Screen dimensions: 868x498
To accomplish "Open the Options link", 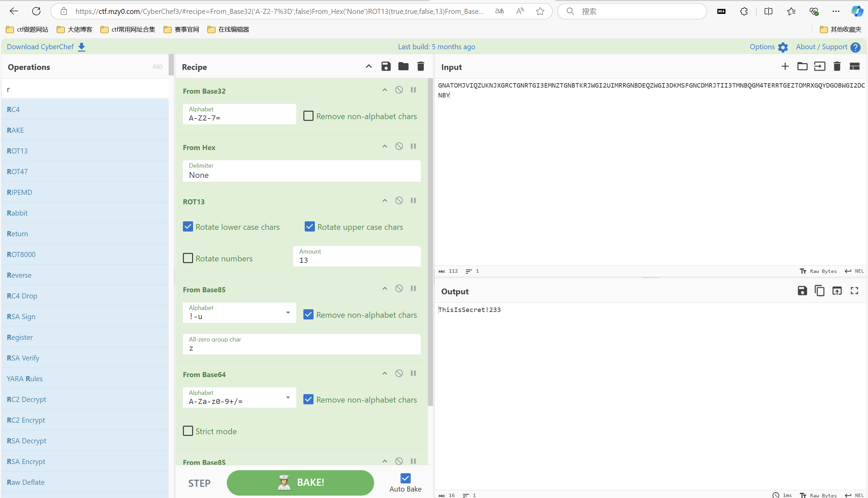I will [762, 47].
